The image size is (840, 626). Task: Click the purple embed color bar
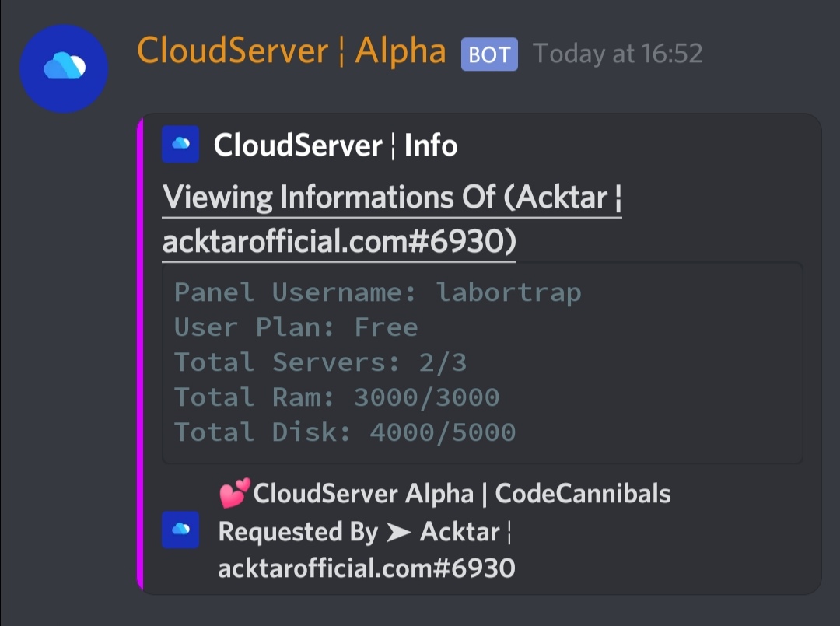point(141,354)
